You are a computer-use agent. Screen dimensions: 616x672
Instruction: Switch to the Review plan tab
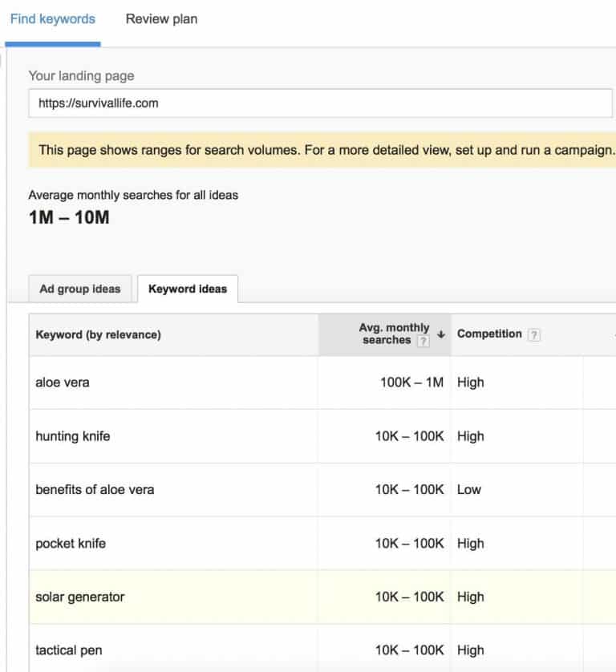(160, 18)
